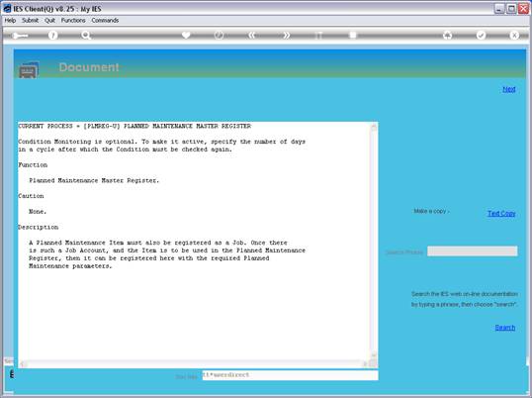Screen dimensions: 532x398
Task: Click the power icon in the toolbar
Action: (x=219, y=35)
